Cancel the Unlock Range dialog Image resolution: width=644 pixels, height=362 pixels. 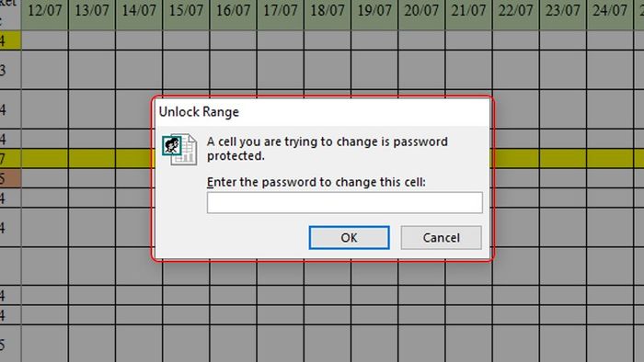tap(441, 237)
